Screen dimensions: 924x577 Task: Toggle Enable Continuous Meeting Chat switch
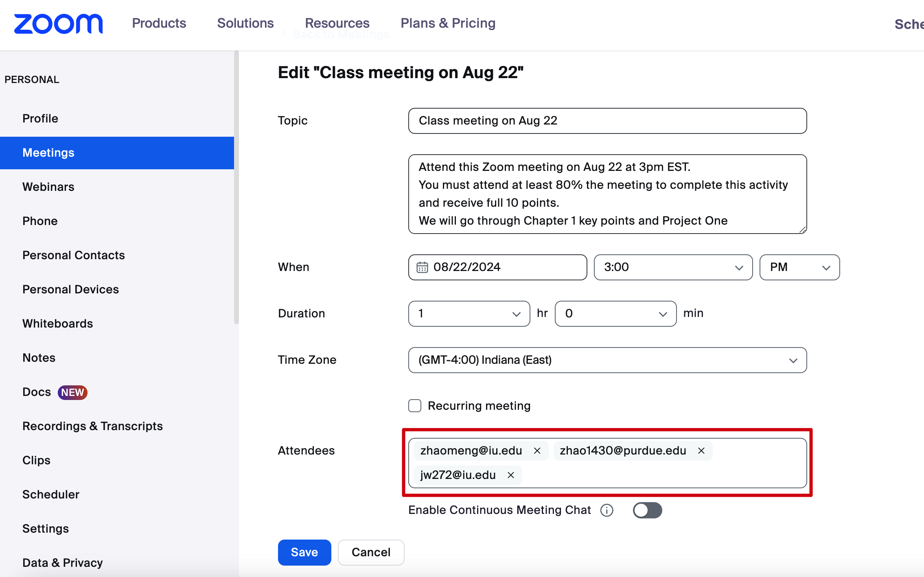click(x=647, y=510)
